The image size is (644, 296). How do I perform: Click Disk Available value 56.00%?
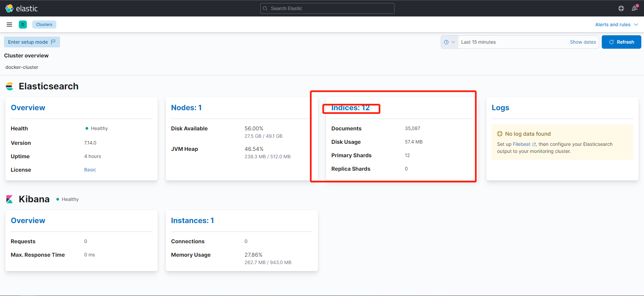[x=254, y=128]
